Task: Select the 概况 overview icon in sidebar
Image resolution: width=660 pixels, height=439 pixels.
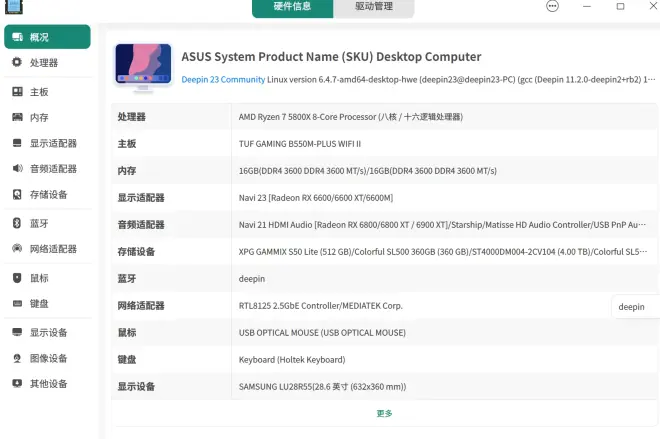Action: (x=17, y=37)
